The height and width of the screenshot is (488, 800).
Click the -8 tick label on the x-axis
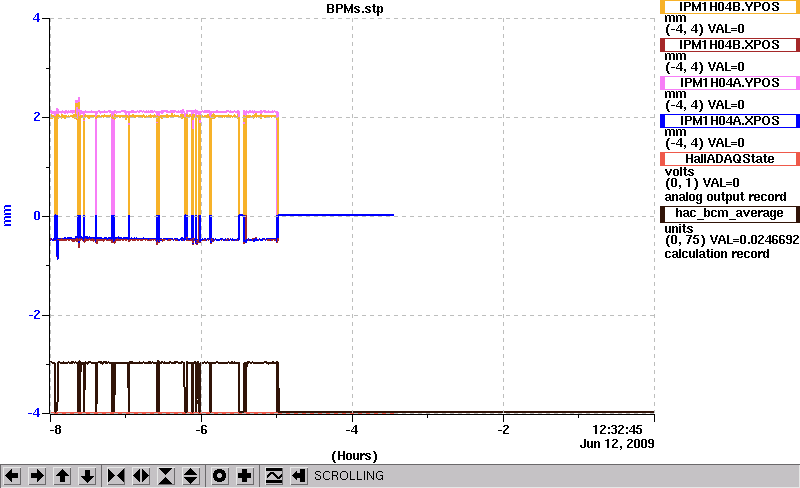point(55,430)
